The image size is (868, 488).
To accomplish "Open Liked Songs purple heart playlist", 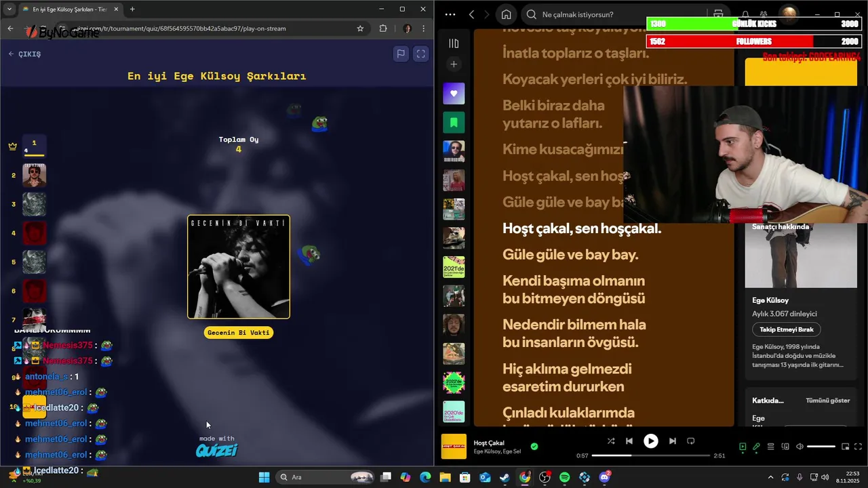I will 454,94.
